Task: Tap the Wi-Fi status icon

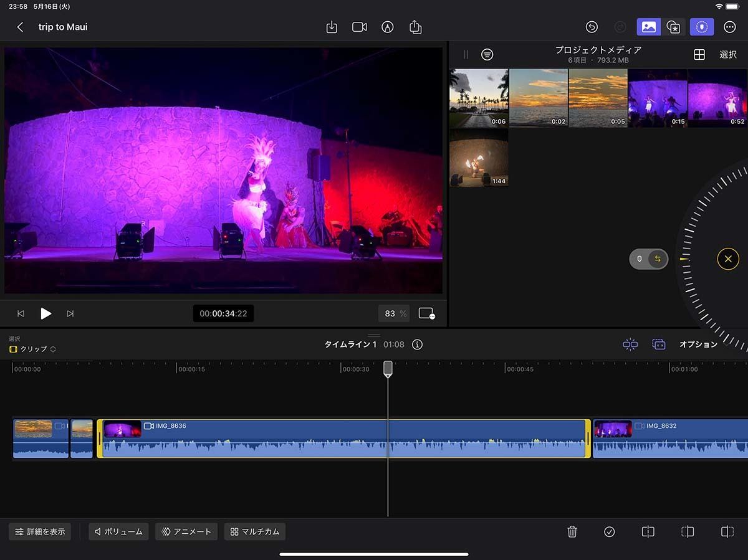Action: coord(719,6)
